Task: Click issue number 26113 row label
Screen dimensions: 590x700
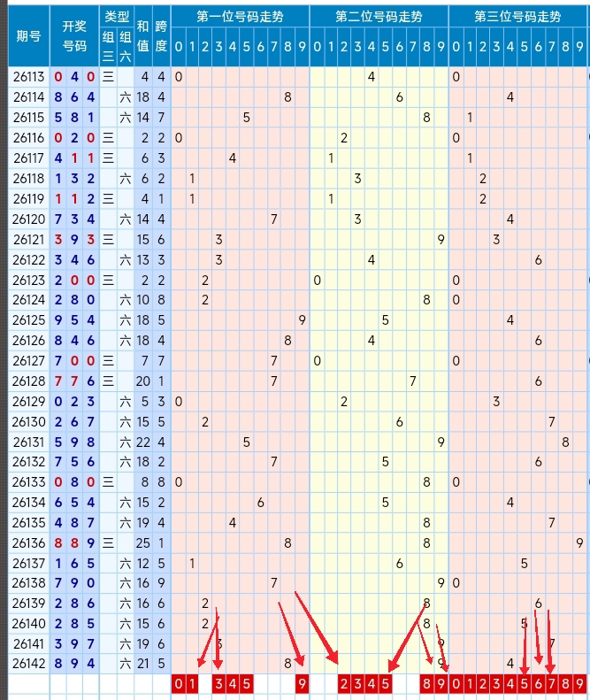Action: (29, 77)
